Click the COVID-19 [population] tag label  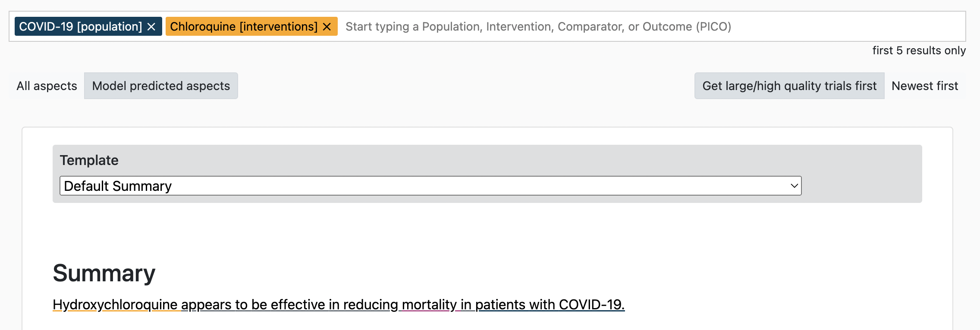[x=81, y=27]
